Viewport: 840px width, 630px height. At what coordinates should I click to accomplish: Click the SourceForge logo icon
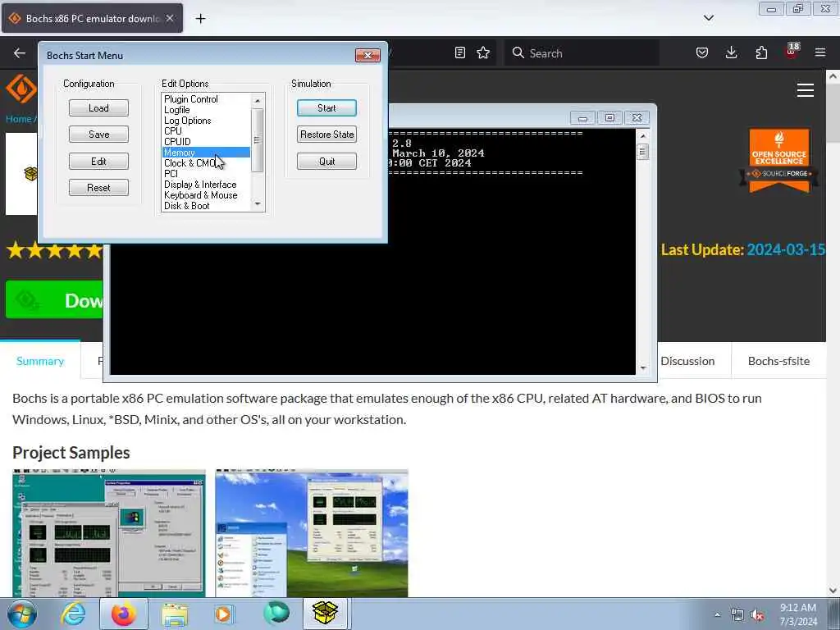pyautogui.click(x=21, y=89)
